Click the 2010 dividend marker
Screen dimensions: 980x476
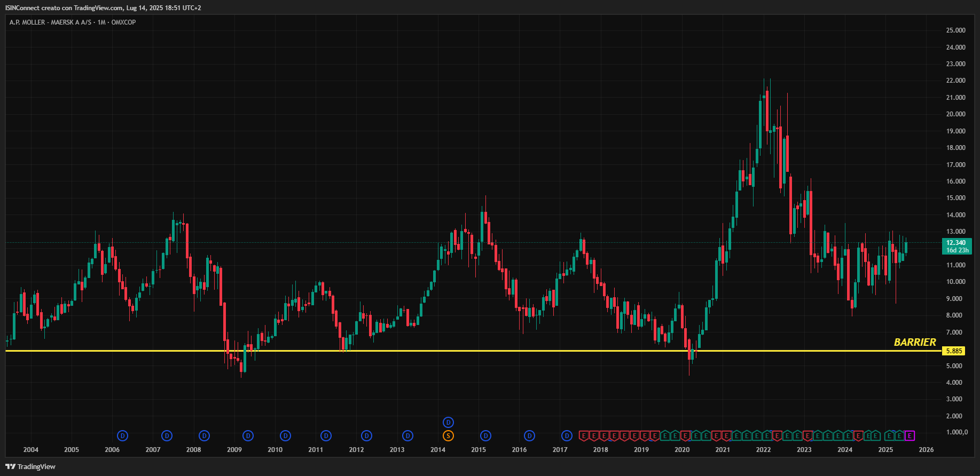pyautogui.click(x=286, y=436)
